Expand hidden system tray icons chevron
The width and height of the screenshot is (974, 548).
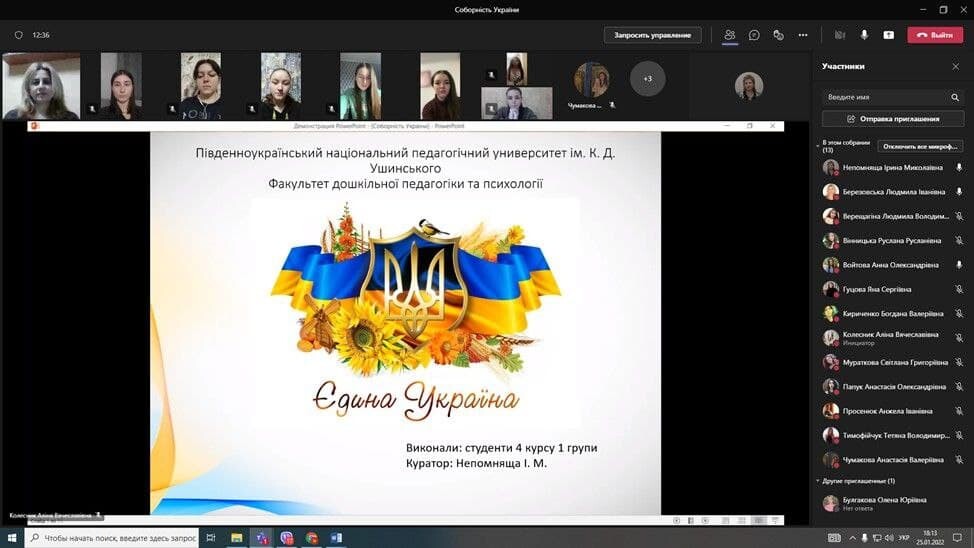click(x=852, y=538)
